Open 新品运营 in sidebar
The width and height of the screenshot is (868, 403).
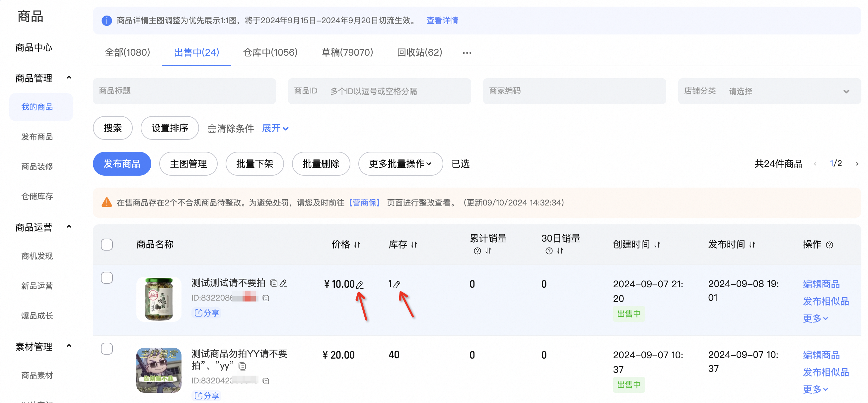pos(37,286)
